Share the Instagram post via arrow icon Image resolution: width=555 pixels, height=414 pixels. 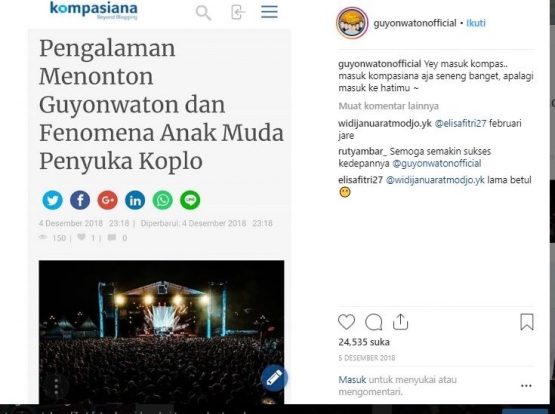coord(400,322)
